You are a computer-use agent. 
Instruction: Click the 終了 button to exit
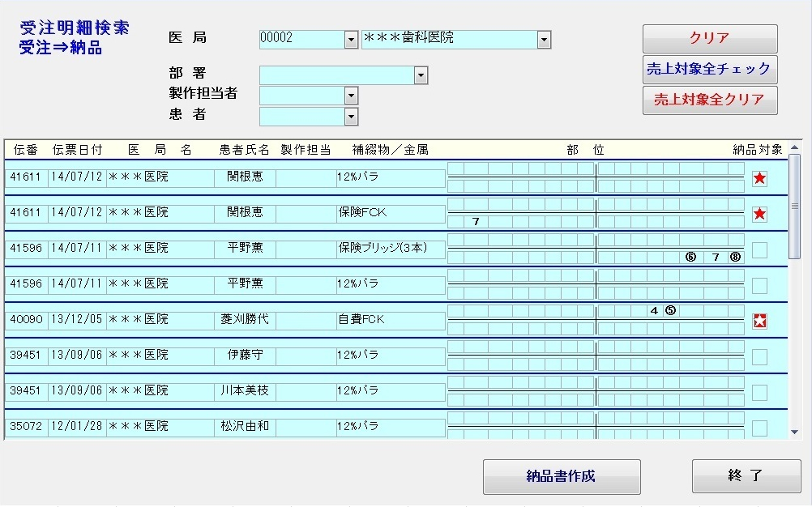coord(746,476)
